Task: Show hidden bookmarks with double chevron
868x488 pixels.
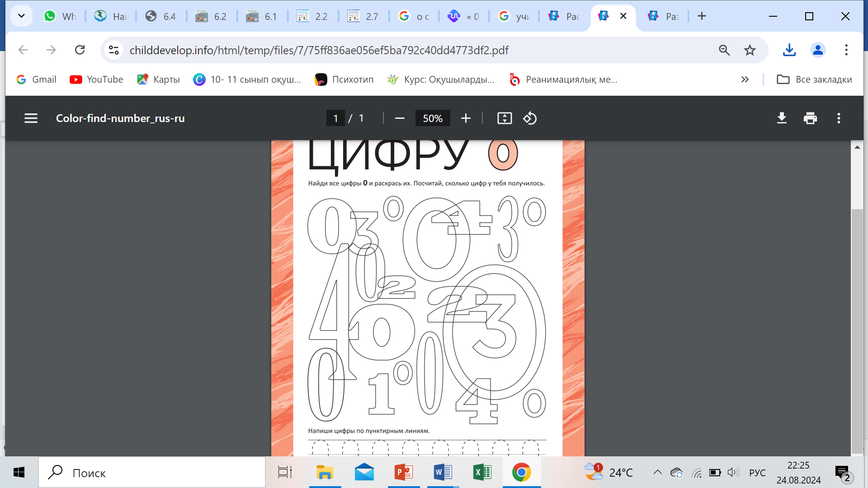Action: coord(745,80)
